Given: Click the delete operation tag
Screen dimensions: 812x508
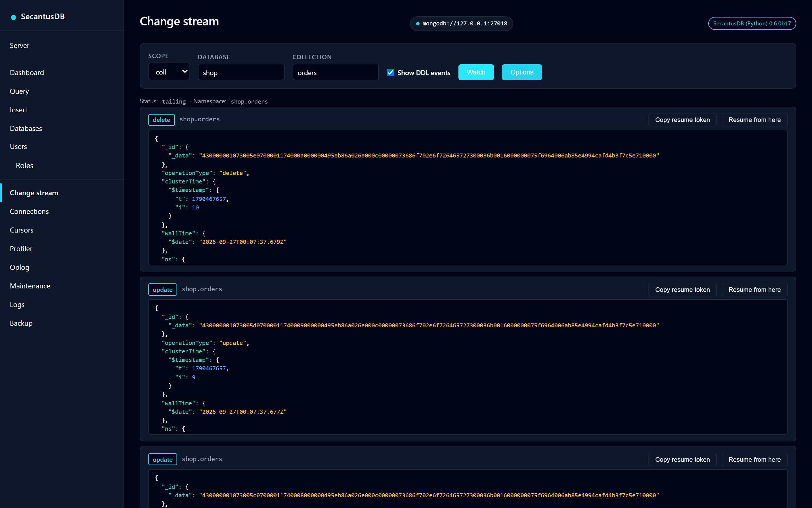Looking at the screenshot, I should coord(161,120).
